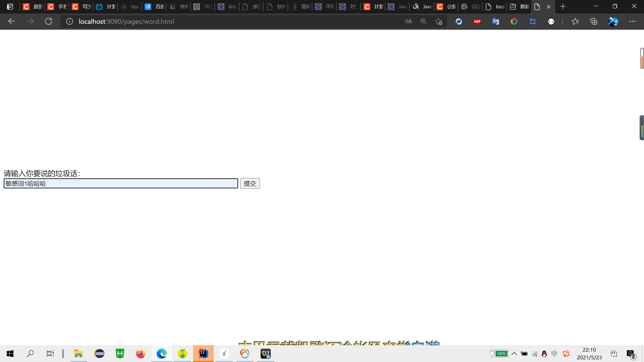Image resolution: width=644 pixels, height=362 pixels.
Task: Open a new browser tab
Action: 563,7
